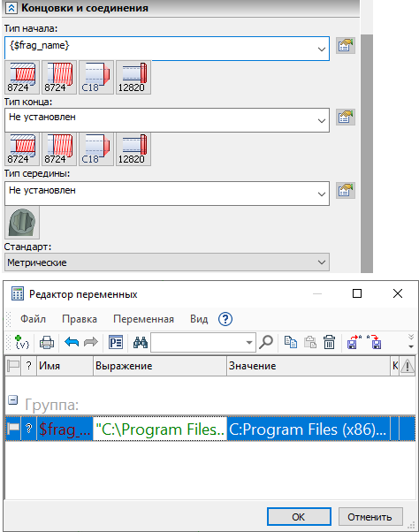Undo with the blue back arrow
The image size is (419, 532).
coord(72,342)
